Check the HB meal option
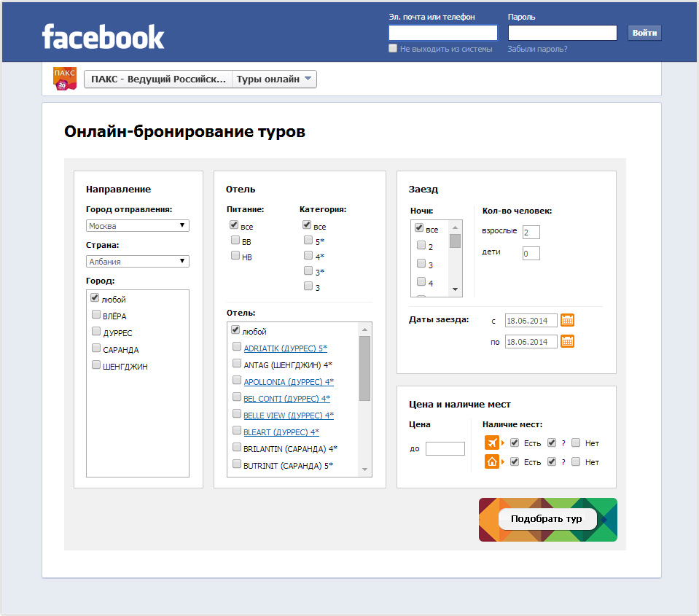The height and width of the screenshot is (616, 699). (235, 255)
